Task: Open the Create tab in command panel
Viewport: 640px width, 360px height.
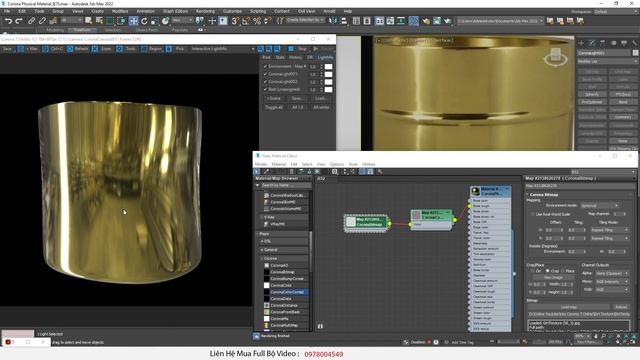Action: pyautogui.click(x=581, y=42)
